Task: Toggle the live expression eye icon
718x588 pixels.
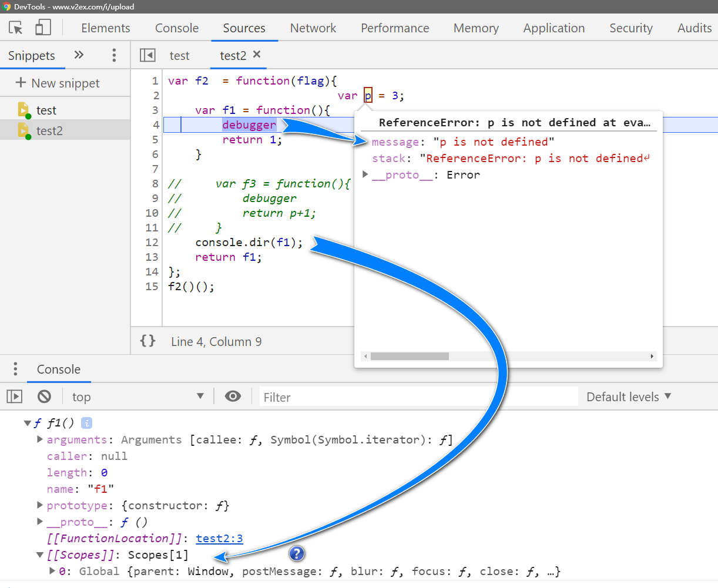Action: click(233, 397)
